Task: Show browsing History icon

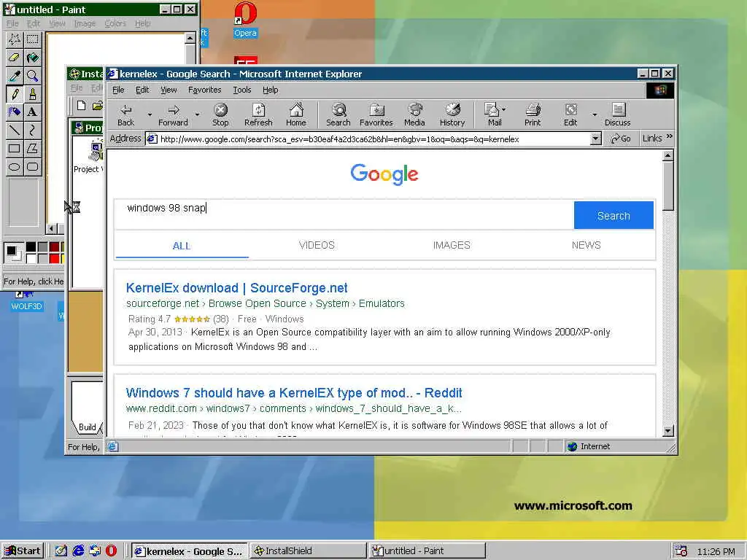Action: 452,114
